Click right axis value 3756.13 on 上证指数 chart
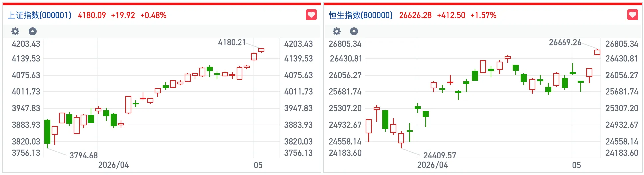Image resolution: width=644 pixels, height=175 pixels. tap(298, 153)
